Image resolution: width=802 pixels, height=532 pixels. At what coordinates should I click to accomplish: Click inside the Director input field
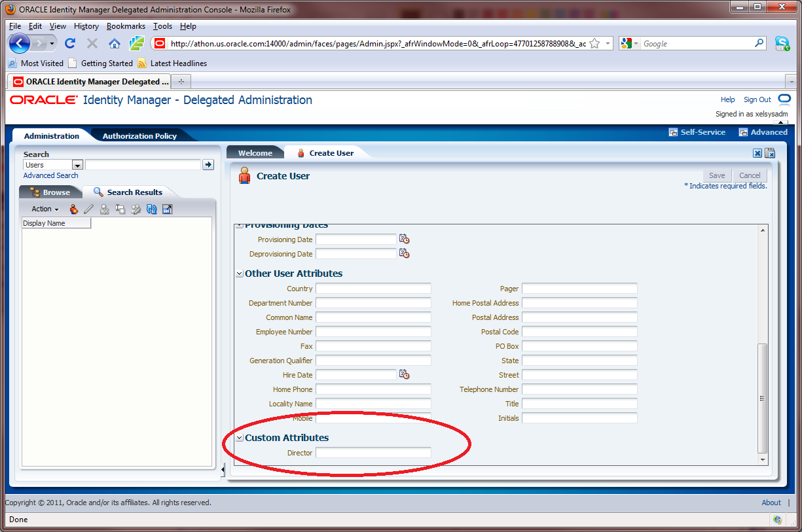point(373,452)
